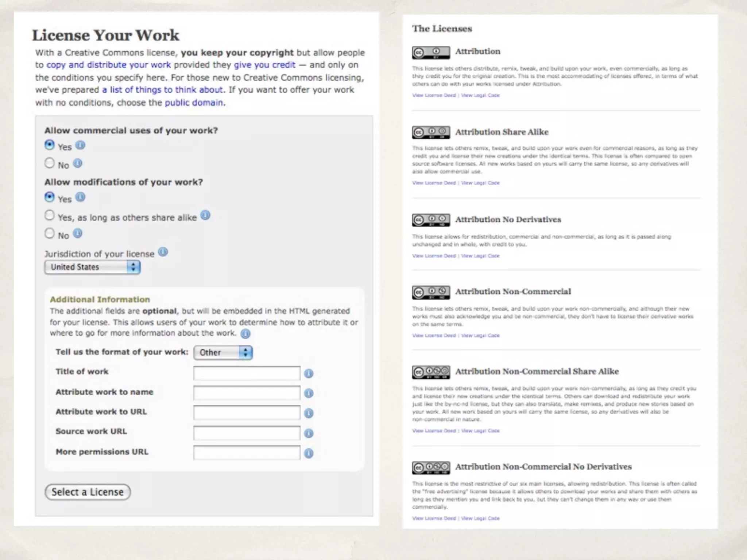View Legal Code for Non-Commercial Share Alike
This screenshot has height=560, width=747.
click(480, 431)
